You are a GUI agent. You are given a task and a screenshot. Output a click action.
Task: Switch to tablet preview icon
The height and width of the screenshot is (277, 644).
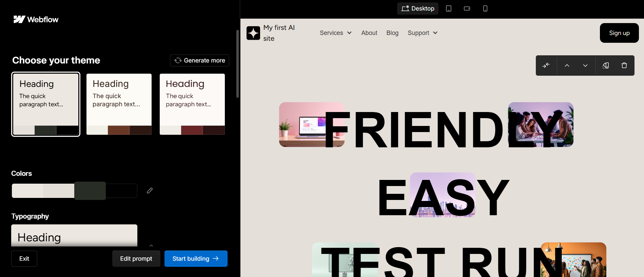[449, 8]
